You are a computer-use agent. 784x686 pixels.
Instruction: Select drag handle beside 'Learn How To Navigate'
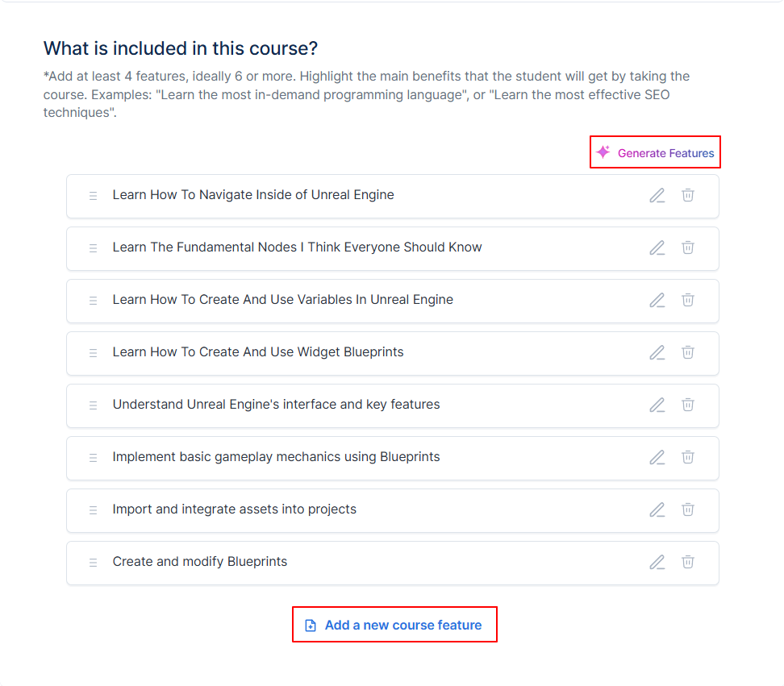coord(93,195)
